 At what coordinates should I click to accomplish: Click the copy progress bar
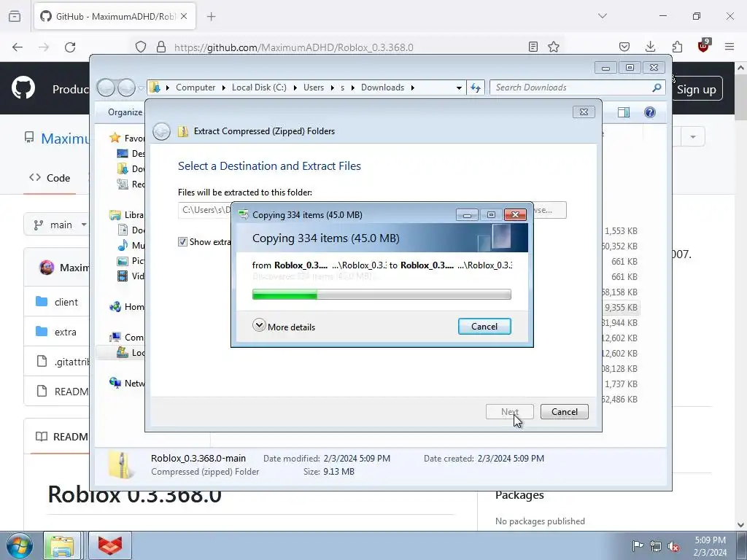pyautogui.click(x=382, y=295)
